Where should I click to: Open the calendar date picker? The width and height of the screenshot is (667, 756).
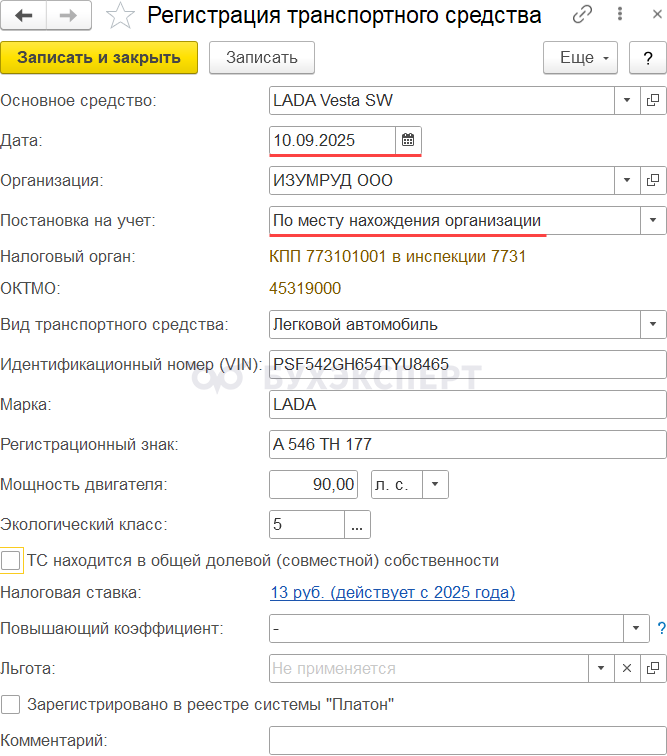pyautogui.click(x=408, y=140)
